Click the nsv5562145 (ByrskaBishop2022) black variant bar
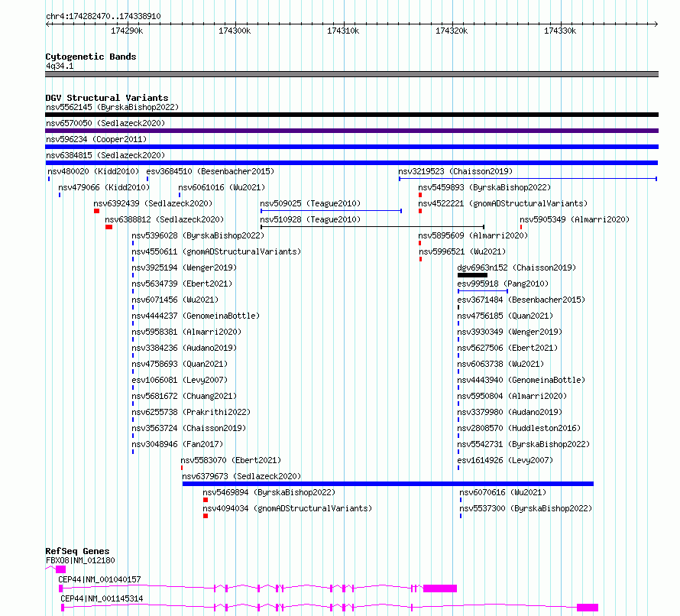Viewport: 680px width, 616px height. click(351, 115)
